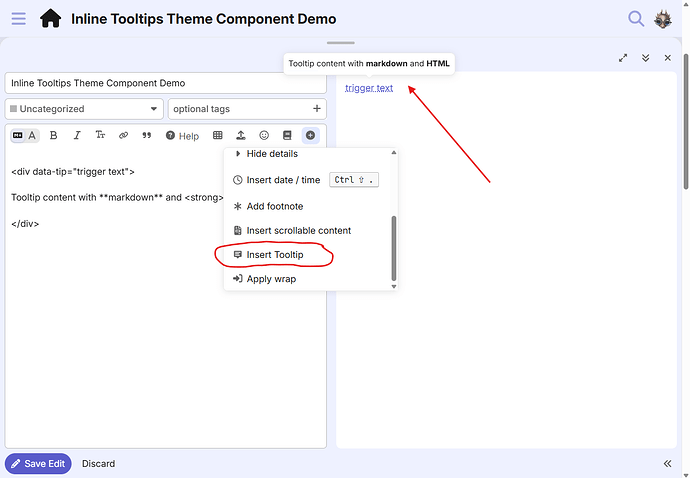Apply italic formatting
Screen dimensions: 690x478
[x=77, y=136]
